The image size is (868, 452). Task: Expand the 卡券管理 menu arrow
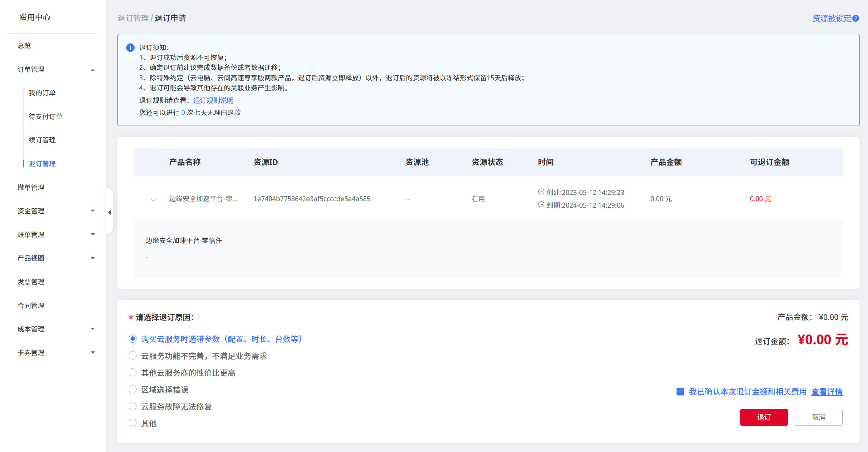click(93, 353)
